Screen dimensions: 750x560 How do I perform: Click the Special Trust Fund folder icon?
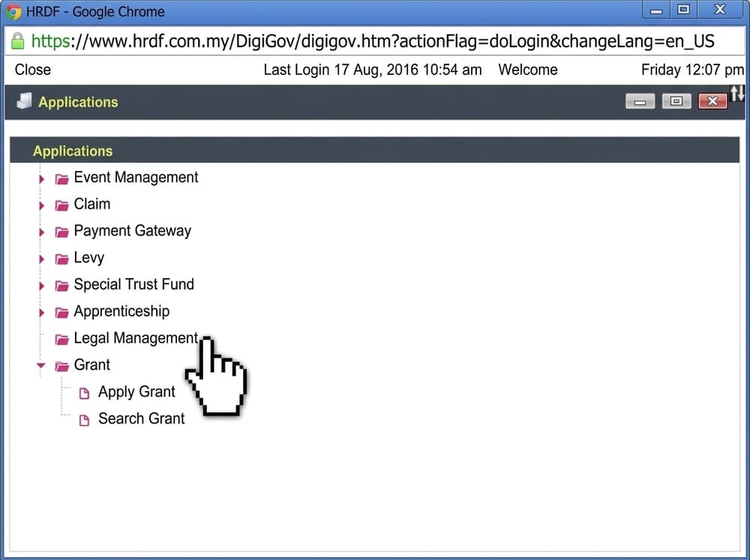point(61,286)
